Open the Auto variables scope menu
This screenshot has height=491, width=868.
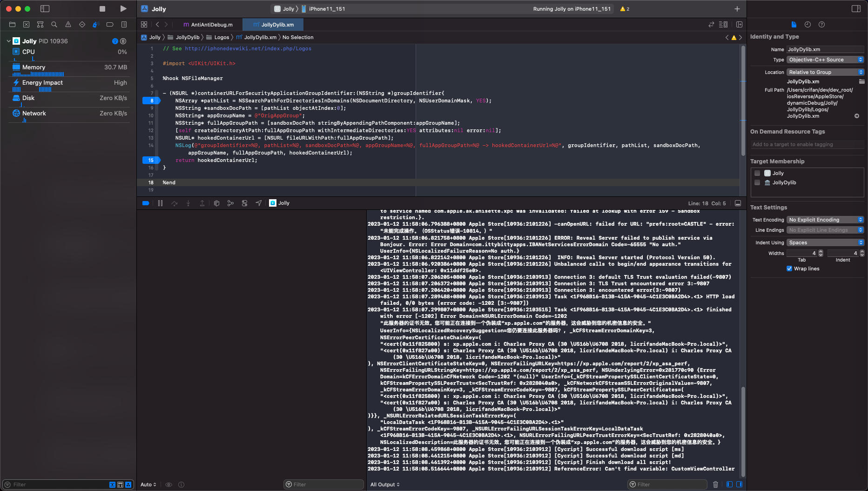[148, 484]
